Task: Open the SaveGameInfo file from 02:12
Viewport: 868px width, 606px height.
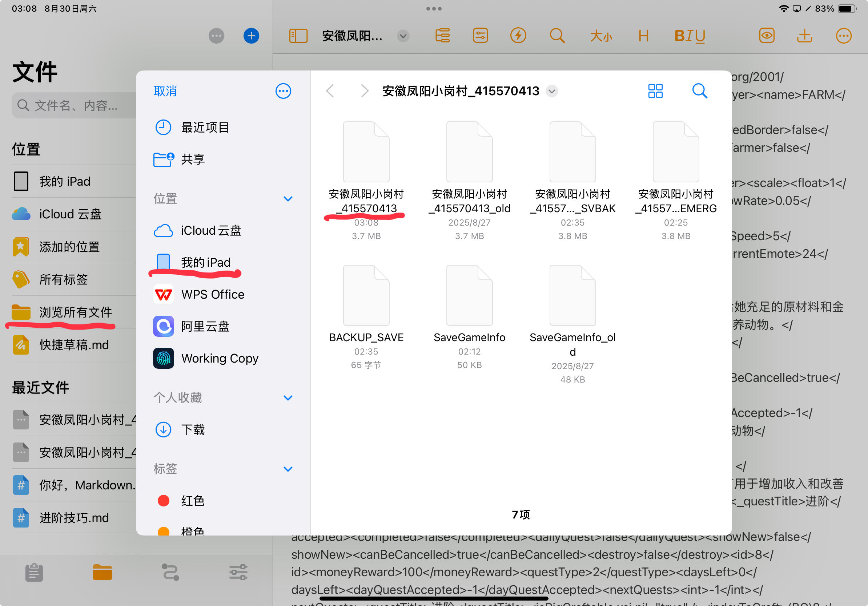Action: (469, 318)
